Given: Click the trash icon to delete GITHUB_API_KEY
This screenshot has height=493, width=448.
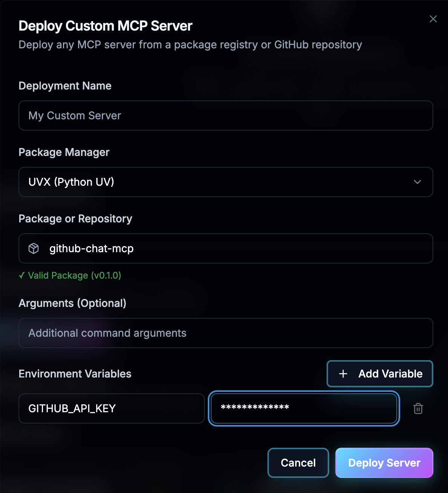Looking at the screenshot, I should pos(418,408).
